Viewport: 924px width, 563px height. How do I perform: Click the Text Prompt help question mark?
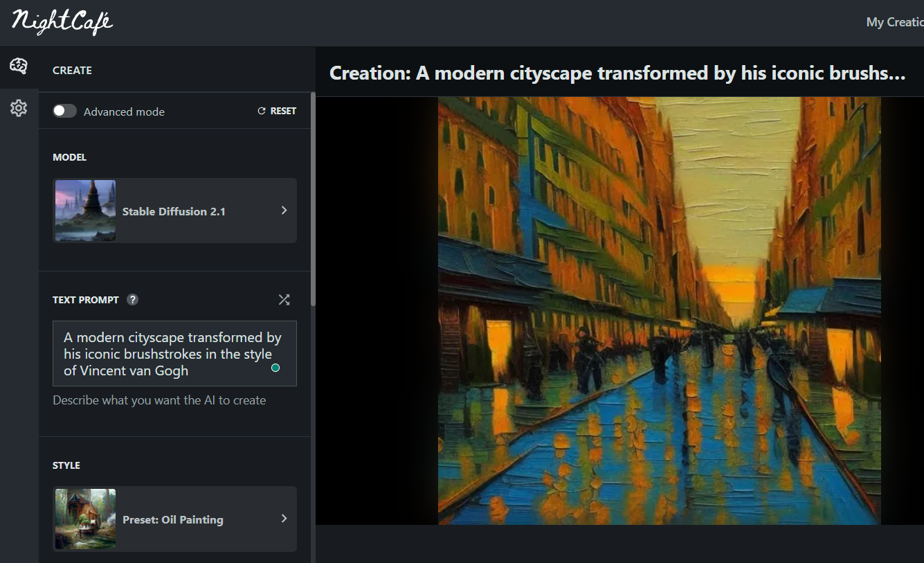[x=133, y=300]
